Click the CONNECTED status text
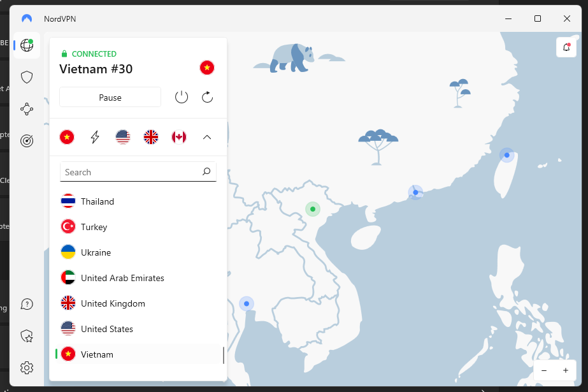 tap(94, 54)
